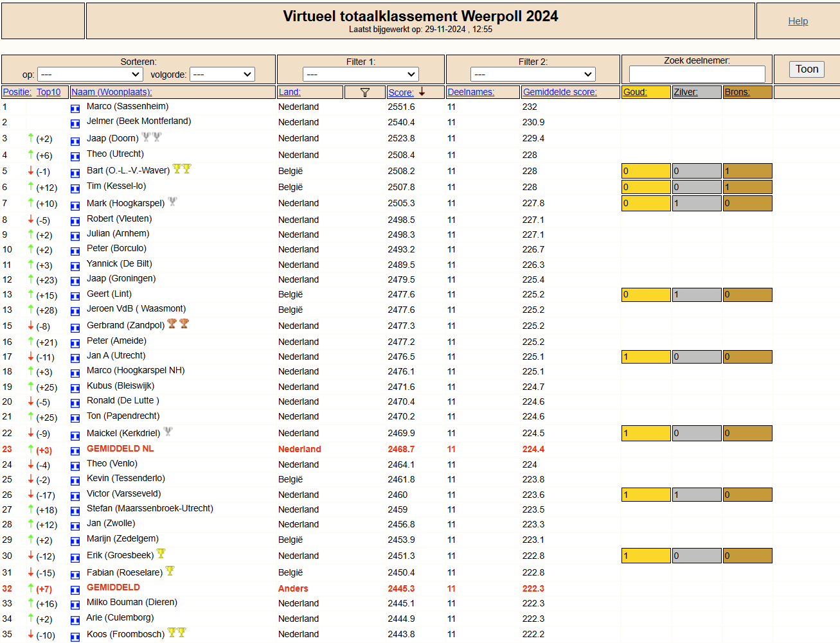This screenshot has width=840, height=643.
Task: Click the filter funnel icon in Land column
Action: click(x=364, y=92)
